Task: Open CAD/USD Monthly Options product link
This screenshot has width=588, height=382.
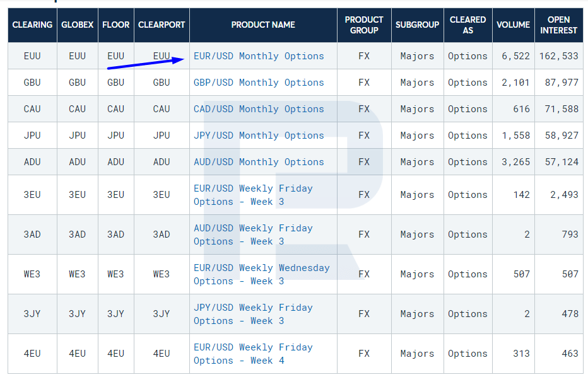Action: coord(259,109)
